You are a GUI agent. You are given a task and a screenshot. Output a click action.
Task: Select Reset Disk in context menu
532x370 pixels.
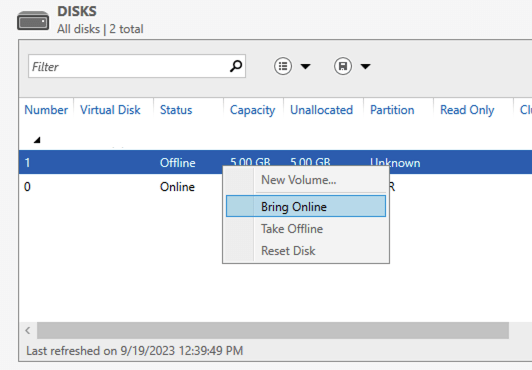[x=288, y=251]
